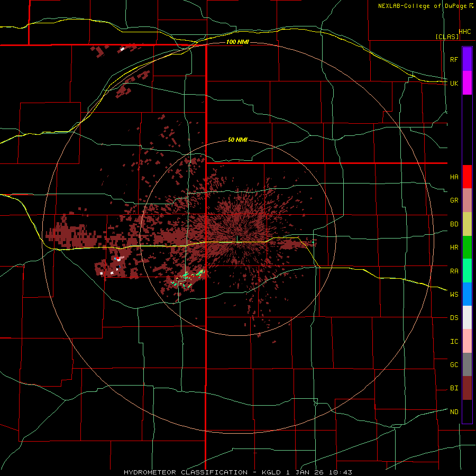Click the BI legend label
Screen dimensions: 476x476
pos(454,388)
